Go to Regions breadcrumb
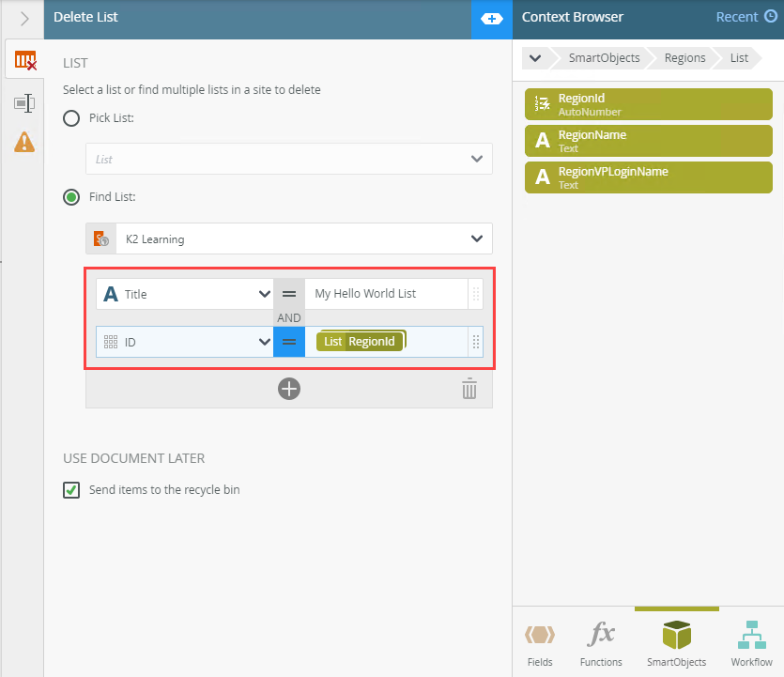This screenshot has height=677, width=784. tap(684, 58)
